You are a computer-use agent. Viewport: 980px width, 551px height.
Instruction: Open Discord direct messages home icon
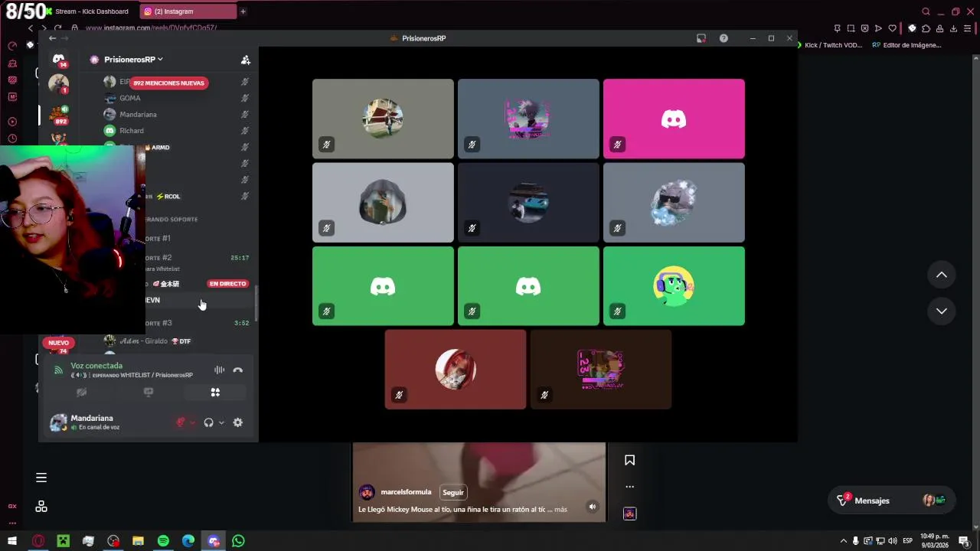(x=58, y=59)
